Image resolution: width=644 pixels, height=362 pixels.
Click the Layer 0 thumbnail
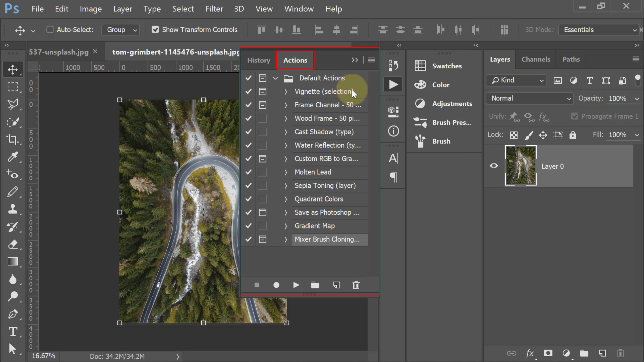[x=521, y=166]
